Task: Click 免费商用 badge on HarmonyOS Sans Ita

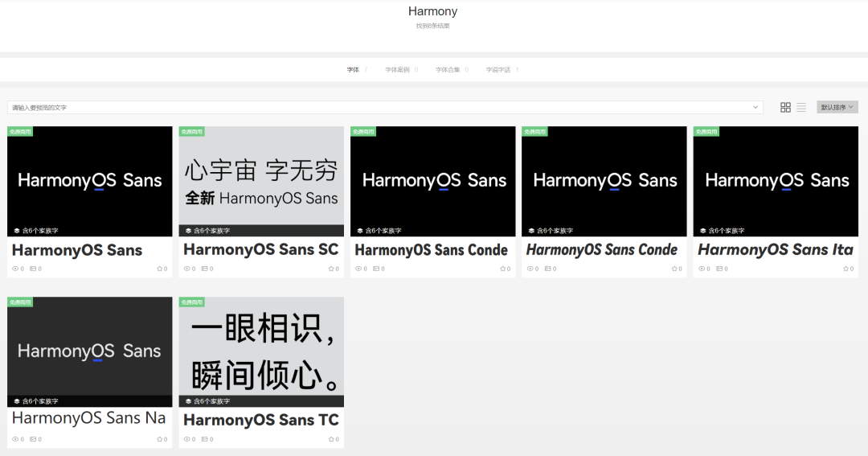Action: (x=706, y=131)
